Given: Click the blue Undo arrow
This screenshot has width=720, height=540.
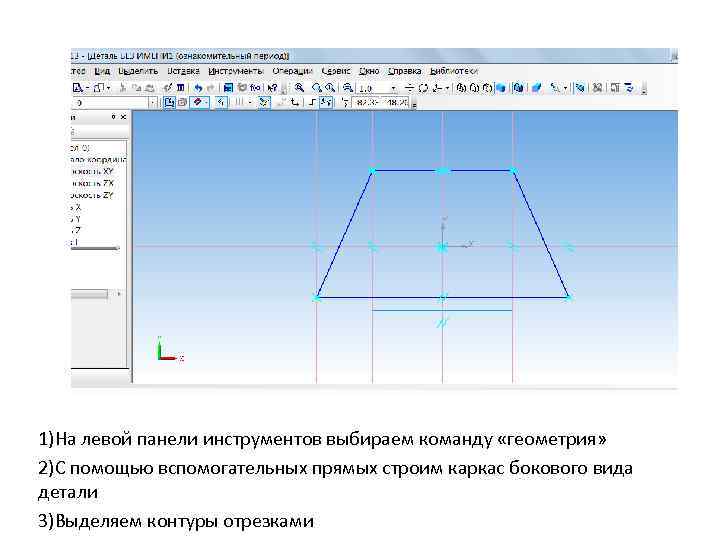Looking at the screenshot, I should coord(198,88).
